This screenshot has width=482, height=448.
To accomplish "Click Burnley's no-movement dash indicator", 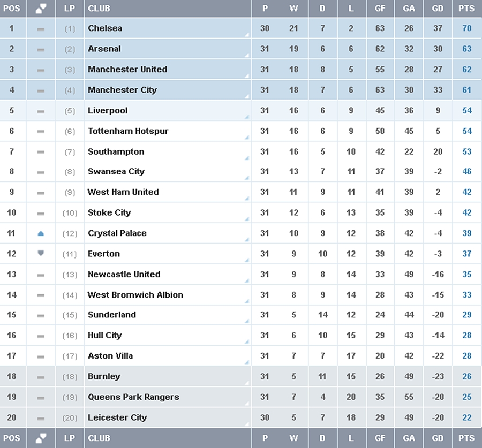I will pos(41,377).
